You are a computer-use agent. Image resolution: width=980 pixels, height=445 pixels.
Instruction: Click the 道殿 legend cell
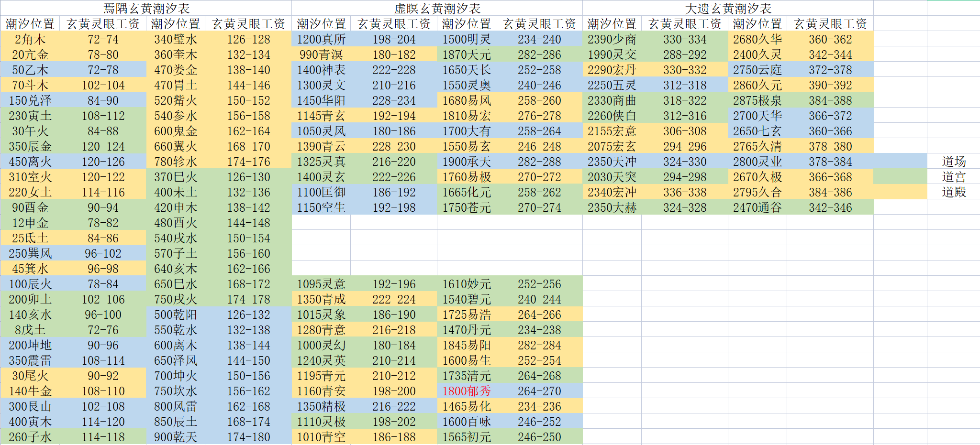(x=954, y=192)
